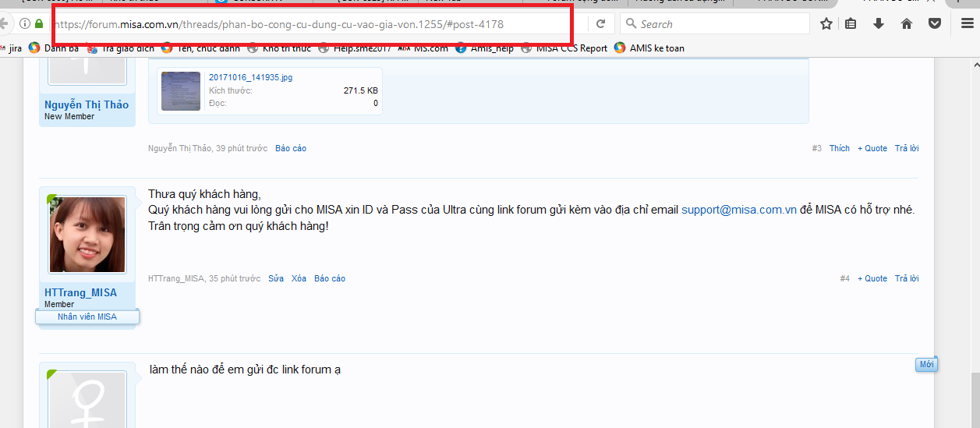Open the MS.com bookmark
Viewport: 980px width, 428px height.
[x=423, y=48]
